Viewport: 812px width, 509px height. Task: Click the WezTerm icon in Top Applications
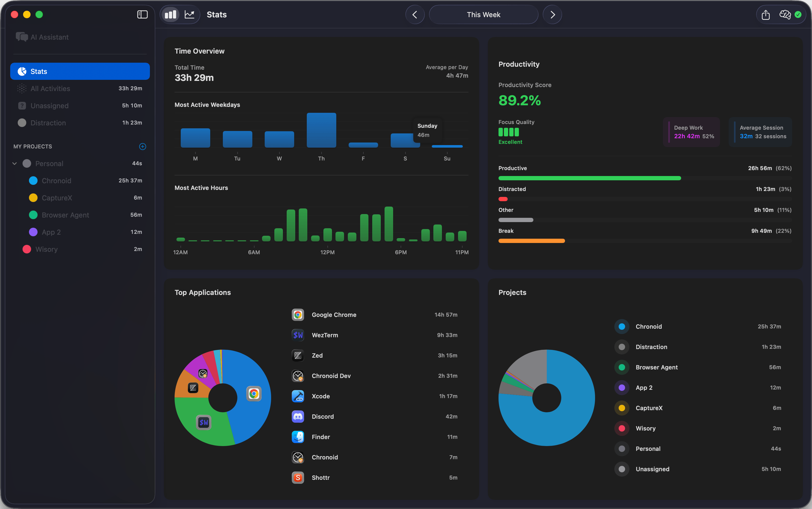point(297,335)
